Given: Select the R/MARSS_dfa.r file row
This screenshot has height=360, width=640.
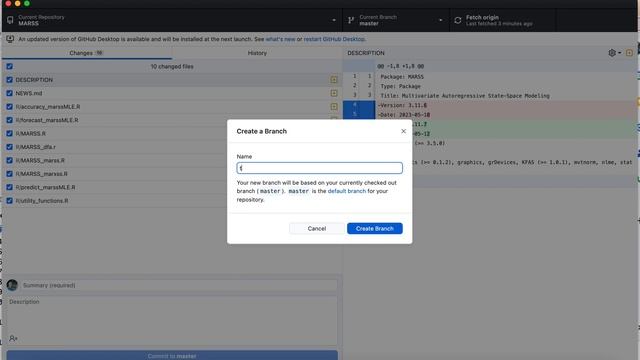Looking at the screenshot, I should point(172,147).
